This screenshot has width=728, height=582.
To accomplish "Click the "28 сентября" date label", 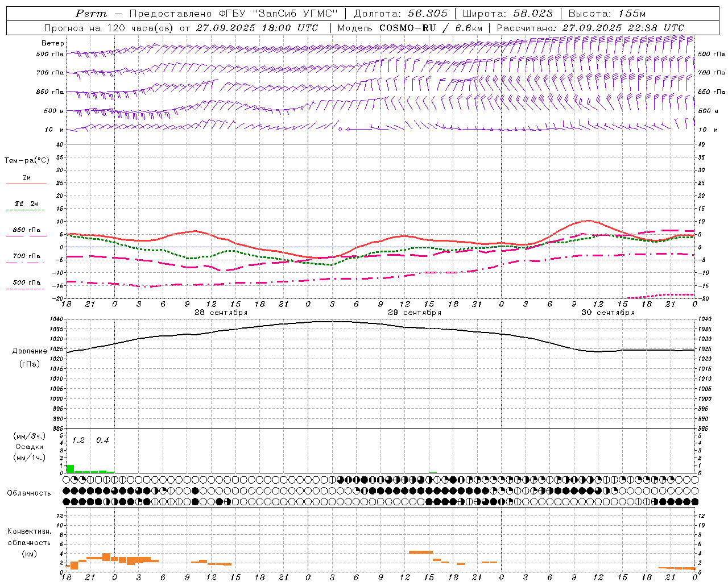I will point(221,313).
